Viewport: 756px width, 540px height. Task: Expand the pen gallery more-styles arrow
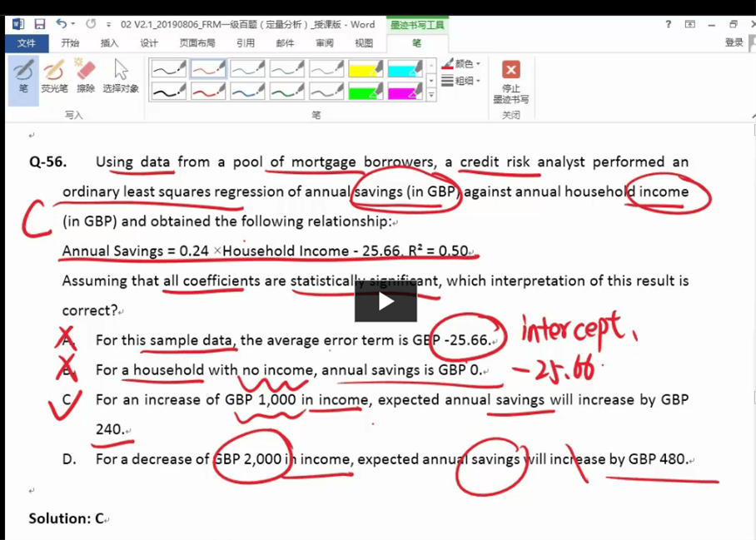tap(431, 96)
